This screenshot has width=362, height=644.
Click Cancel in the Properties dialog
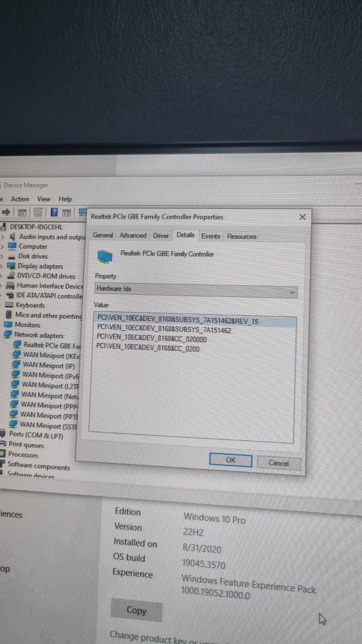click(x=278, y=463)
